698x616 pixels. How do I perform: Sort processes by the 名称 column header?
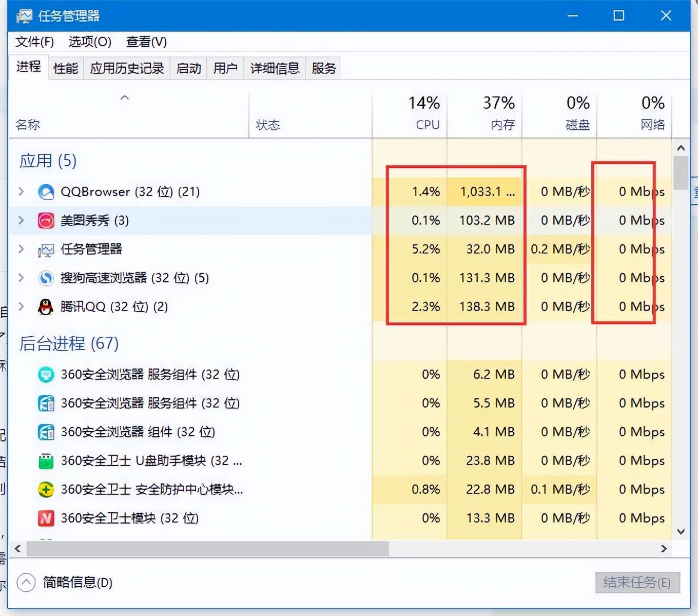(128, 115)
